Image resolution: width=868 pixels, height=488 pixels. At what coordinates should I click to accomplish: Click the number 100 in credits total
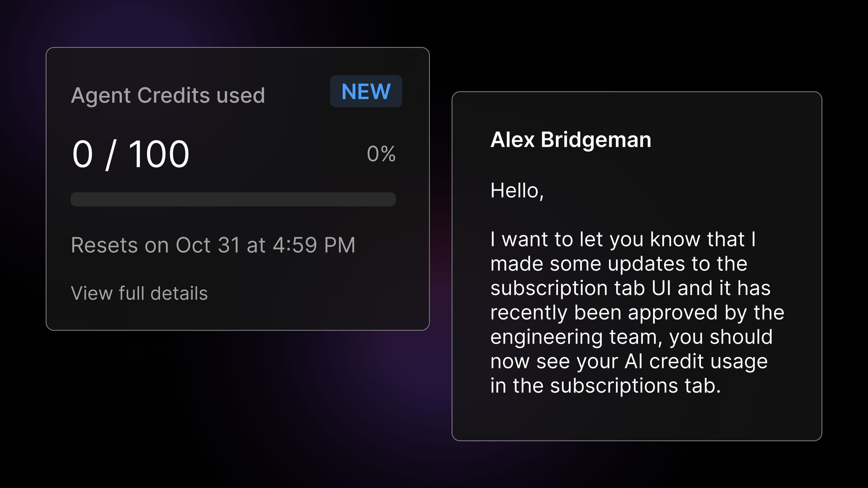(159, 154)
